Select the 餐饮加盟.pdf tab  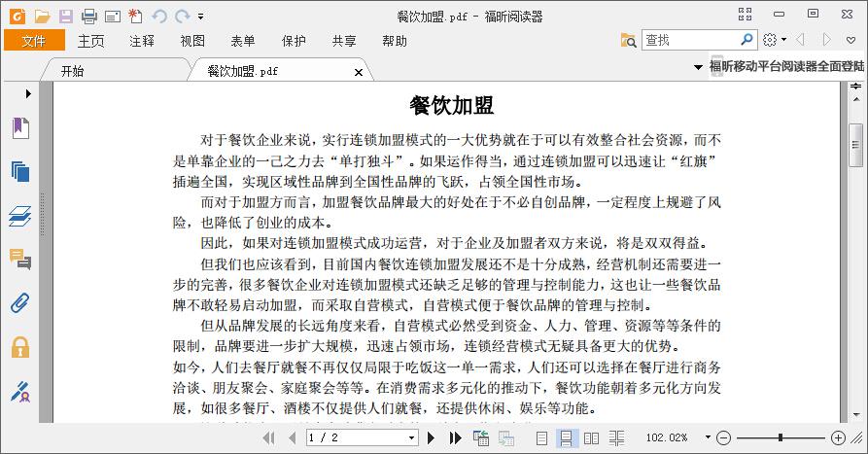click(242, 71)
